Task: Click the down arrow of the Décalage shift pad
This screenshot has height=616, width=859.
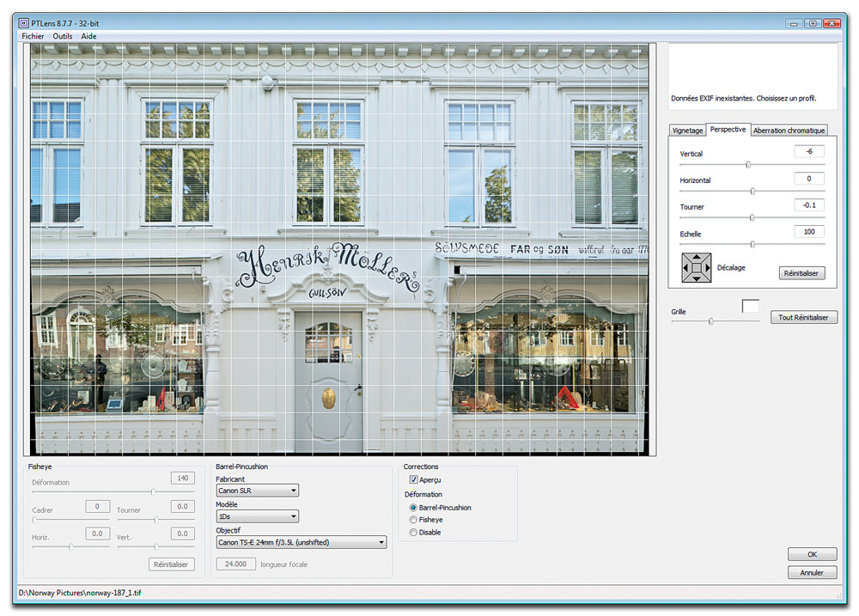Action: coord(697,278)
